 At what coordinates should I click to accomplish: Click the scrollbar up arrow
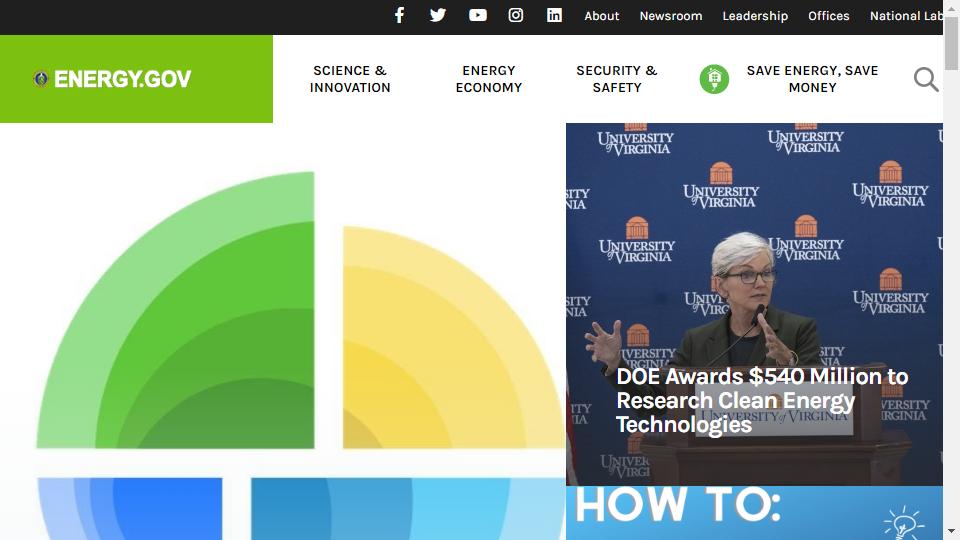tap(951, 8)
